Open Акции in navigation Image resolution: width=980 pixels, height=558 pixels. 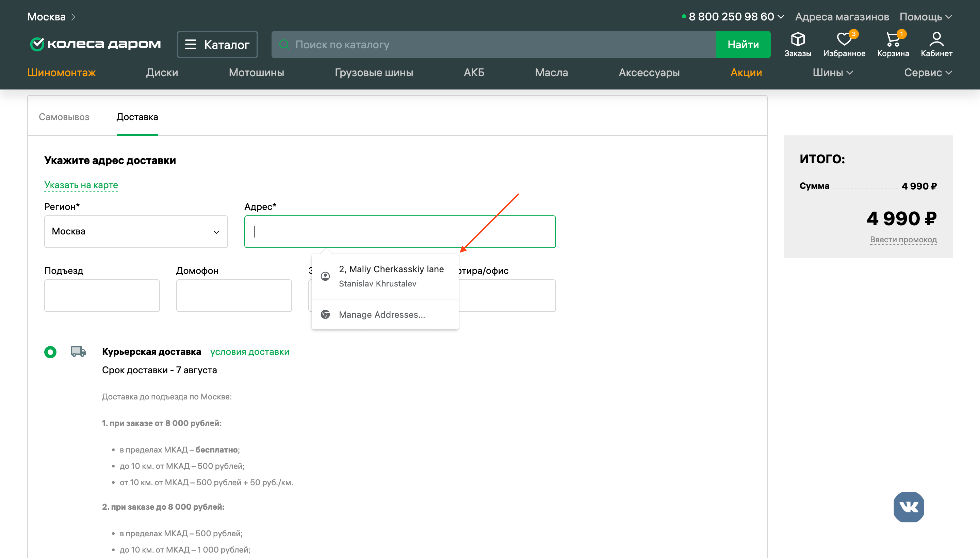point(746,72)
